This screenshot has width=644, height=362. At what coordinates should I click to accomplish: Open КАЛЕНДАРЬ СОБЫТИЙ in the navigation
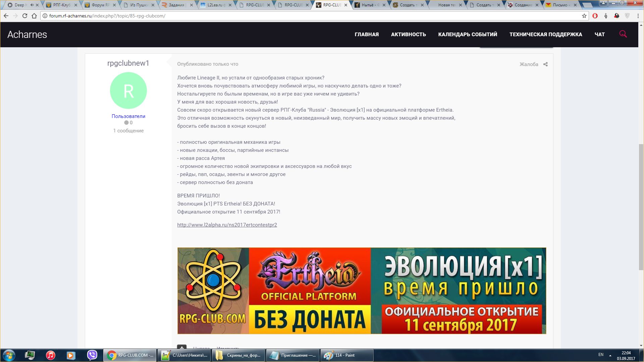(468, 34)
